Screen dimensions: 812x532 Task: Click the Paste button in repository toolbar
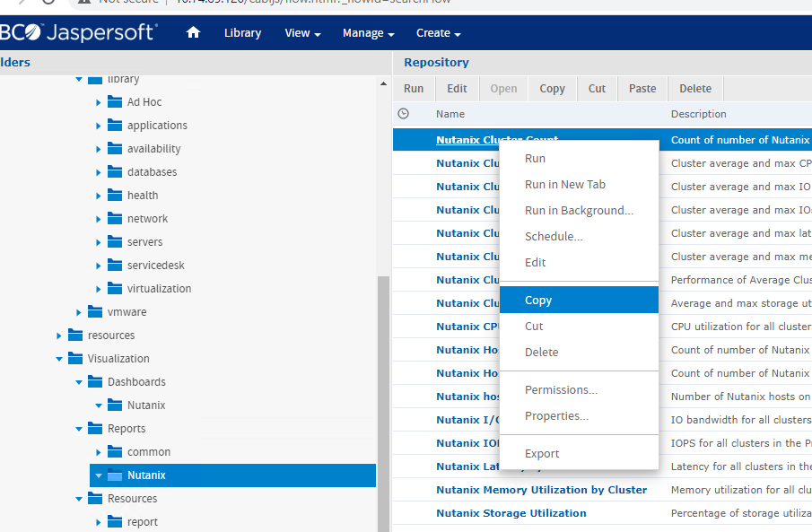pos(642,88)
